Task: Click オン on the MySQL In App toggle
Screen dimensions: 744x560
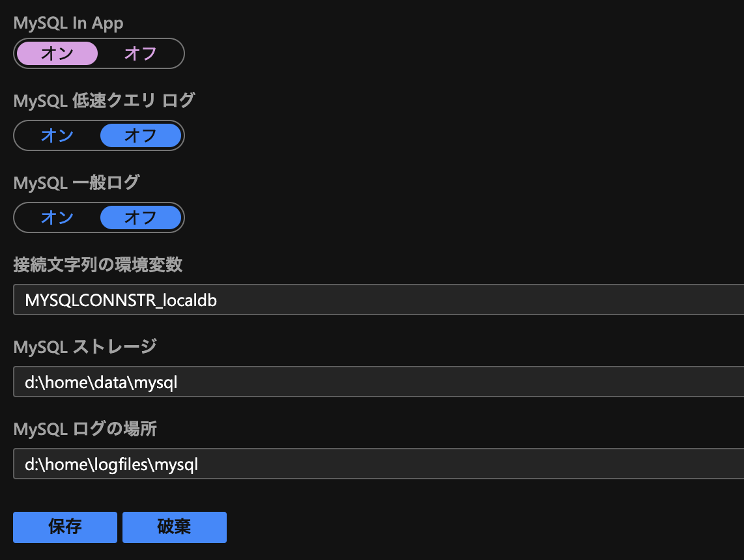Action: 57,53
